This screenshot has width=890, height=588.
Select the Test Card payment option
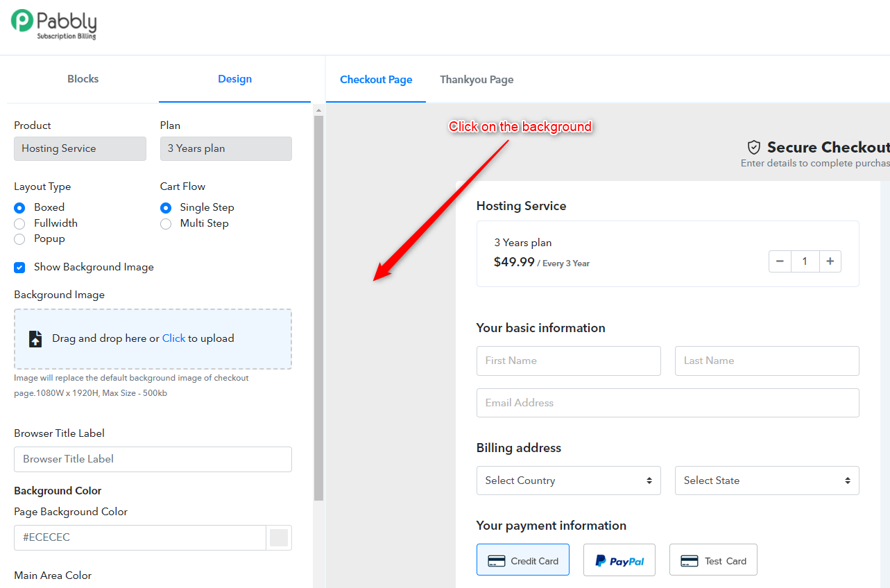tap(713, 560)
